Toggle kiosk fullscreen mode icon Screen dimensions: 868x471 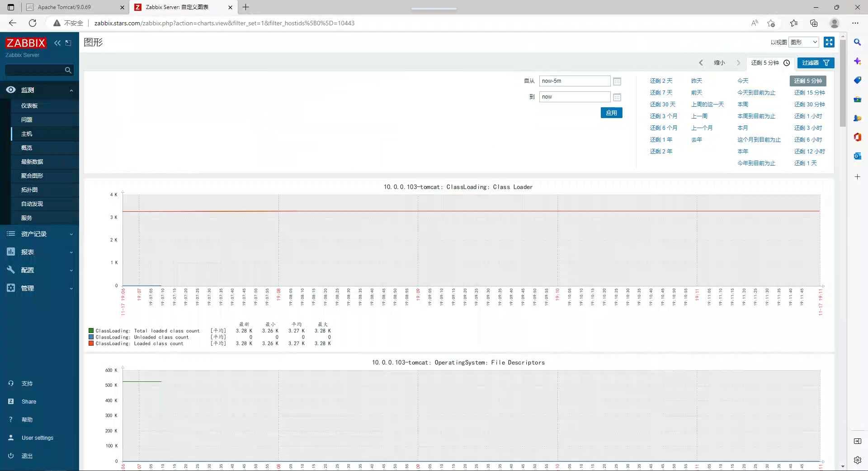tap(829, 42)
